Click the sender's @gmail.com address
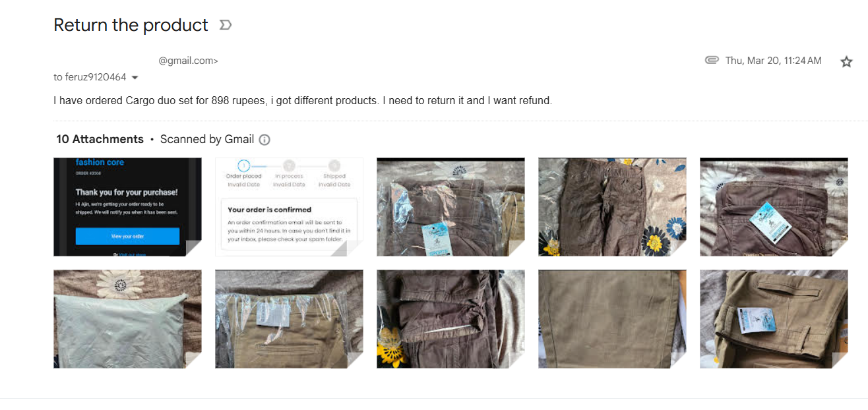This screenshot has width=868, height=410. tap(188, 61)
